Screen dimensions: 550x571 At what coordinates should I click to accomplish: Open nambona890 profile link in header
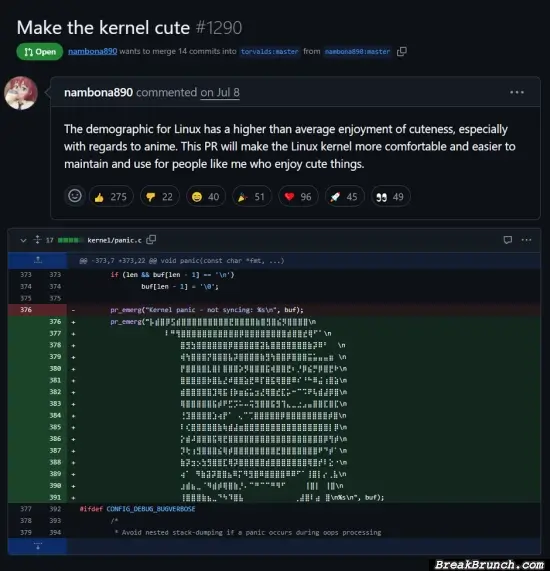(93, 51)
